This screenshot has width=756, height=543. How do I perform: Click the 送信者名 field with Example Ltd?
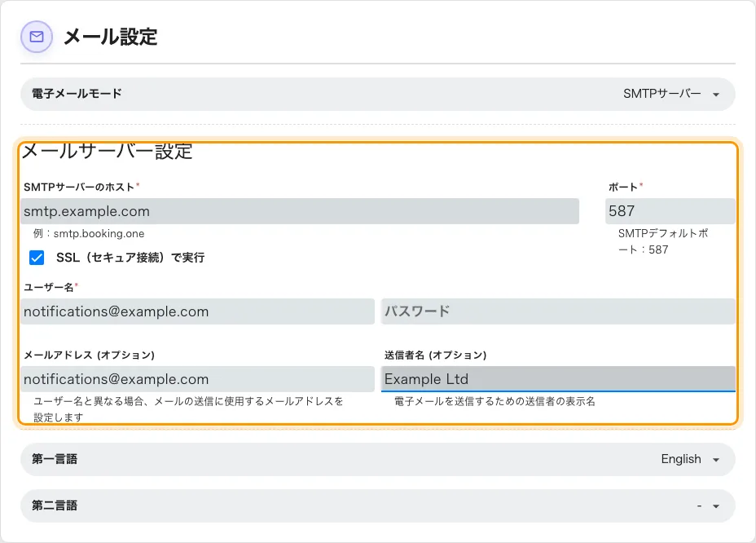point(558,379)
